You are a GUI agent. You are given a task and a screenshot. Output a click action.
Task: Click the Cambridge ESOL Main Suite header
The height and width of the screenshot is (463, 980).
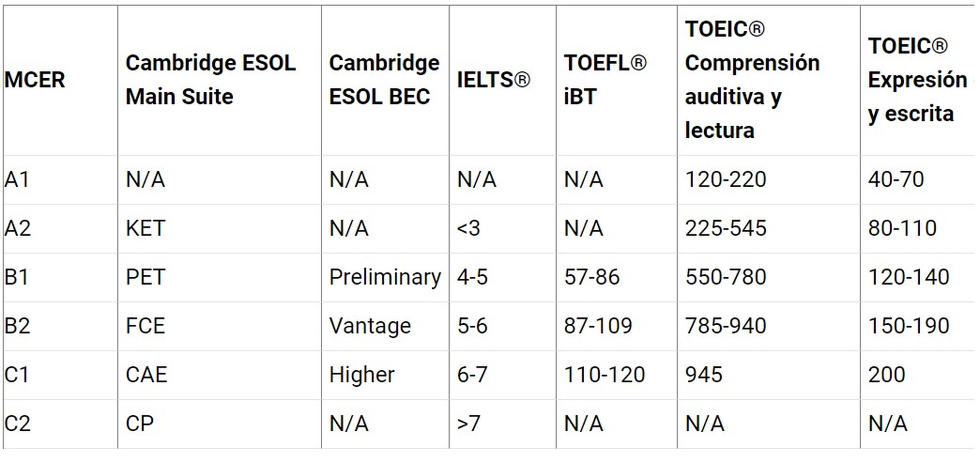click(210, 80)
